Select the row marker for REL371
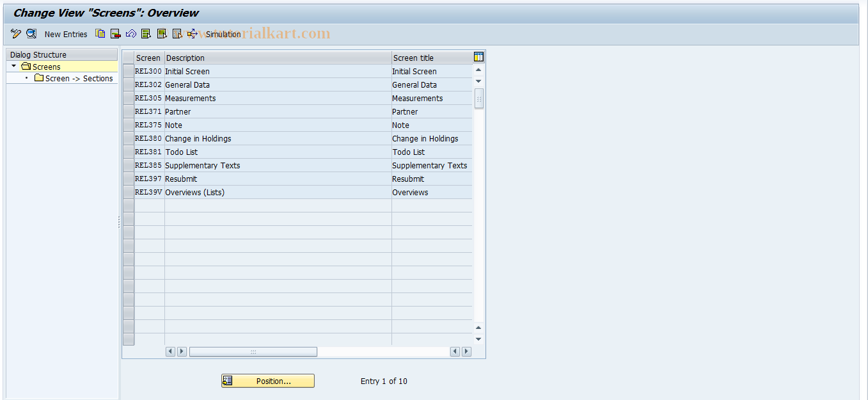This screenshot has height=400, width=868. point(129,111)
